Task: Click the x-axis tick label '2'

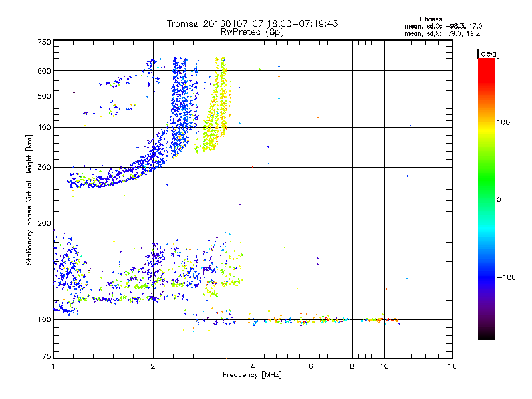Action: pos(153,366)
